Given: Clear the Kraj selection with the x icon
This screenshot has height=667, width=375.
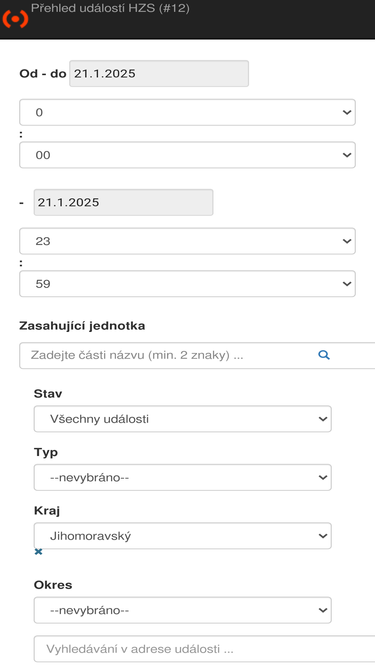Looking at the screenshot, I should point(38,552).
